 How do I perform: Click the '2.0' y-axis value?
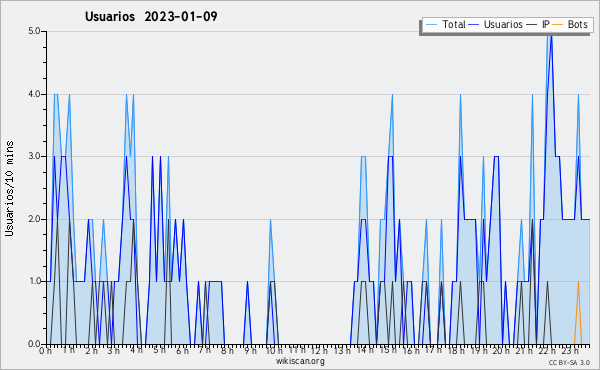(x=34, y=219)
